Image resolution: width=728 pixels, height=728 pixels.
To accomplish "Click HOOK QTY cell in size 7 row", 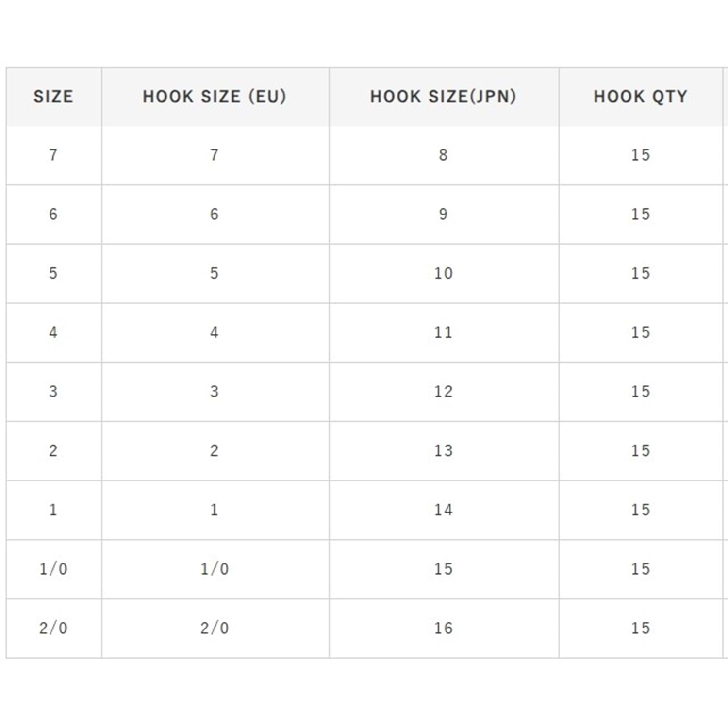I will click(640, 155).
